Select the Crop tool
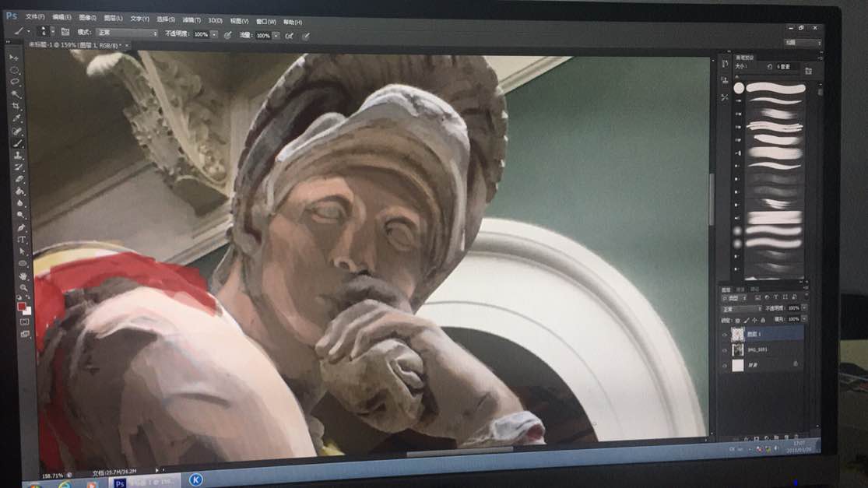Viewport: 868px width, 488px height. pos(16,106)
